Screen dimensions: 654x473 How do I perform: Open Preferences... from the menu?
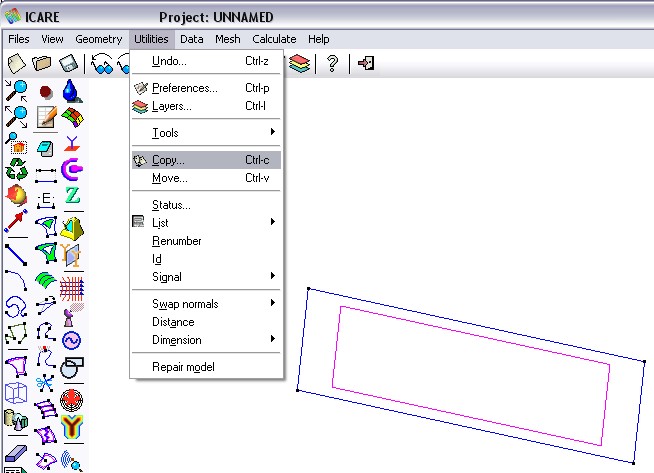coord(206,88)
